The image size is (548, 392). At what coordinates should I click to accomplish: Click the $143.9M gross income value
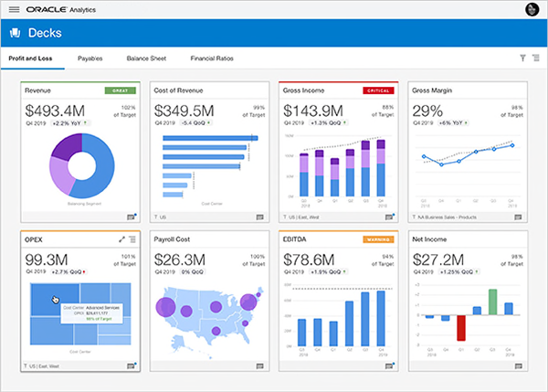(313, 111)
